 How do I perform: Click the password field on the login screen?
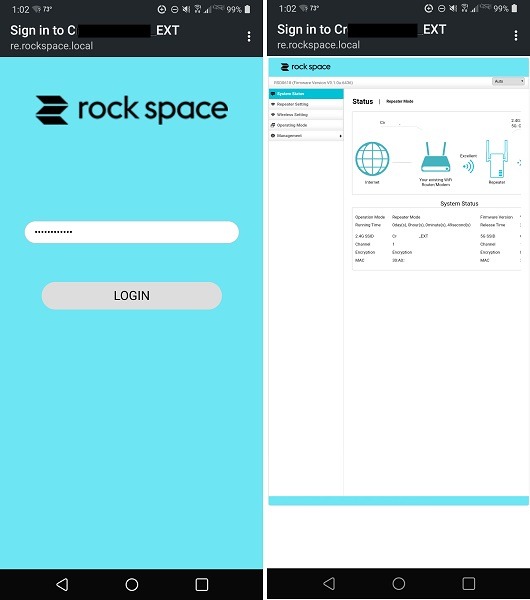[132, 232]
